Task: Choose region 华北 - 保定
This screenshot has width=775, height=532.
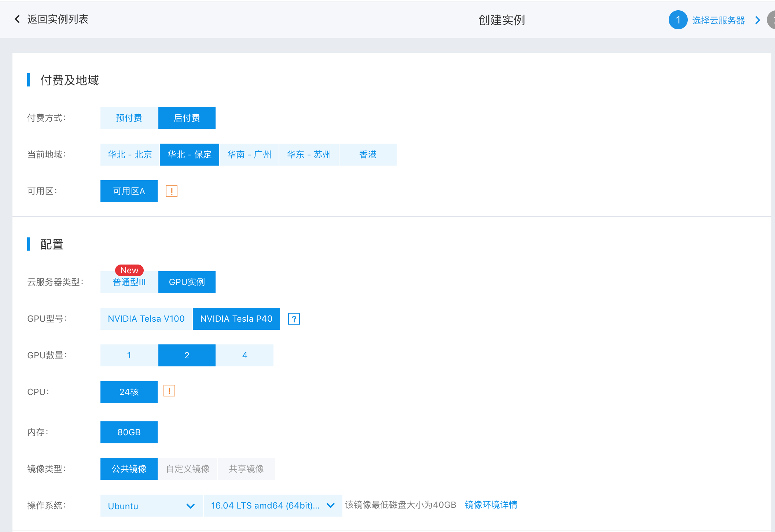Action: point(190,155)
